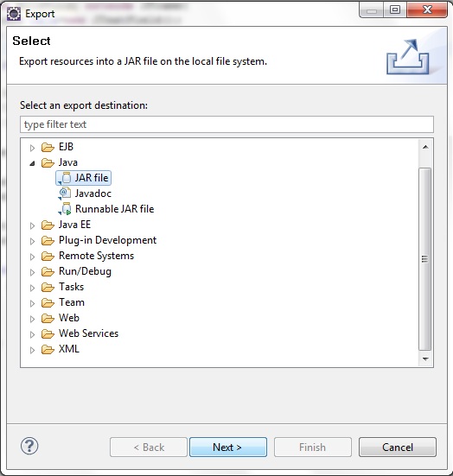
Task: Select the Javadoc export icon
Action: click(65, 194)
